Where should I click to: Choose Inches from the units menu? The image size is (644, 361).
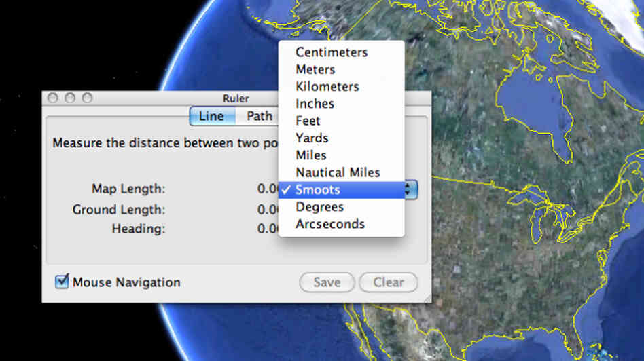tap(341, 104)
